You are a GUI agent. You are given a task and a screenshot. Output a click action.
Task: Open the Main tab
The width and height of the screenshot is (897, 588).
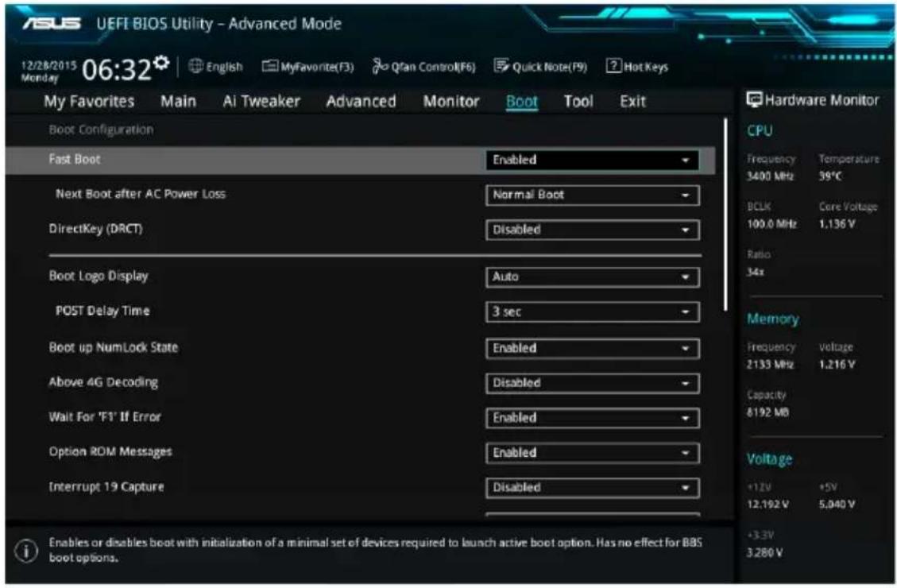178,101
